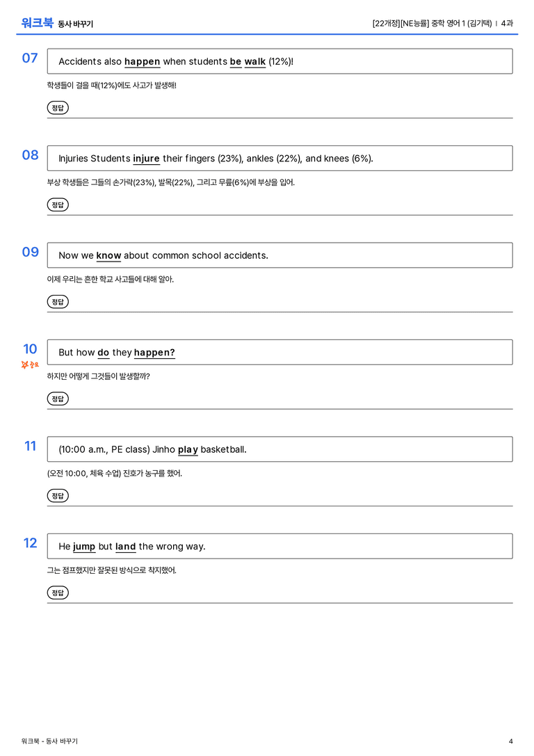Click the 정답 badge under question 10
Viewport: 534px width, 756px height.
tap(58, 399)
